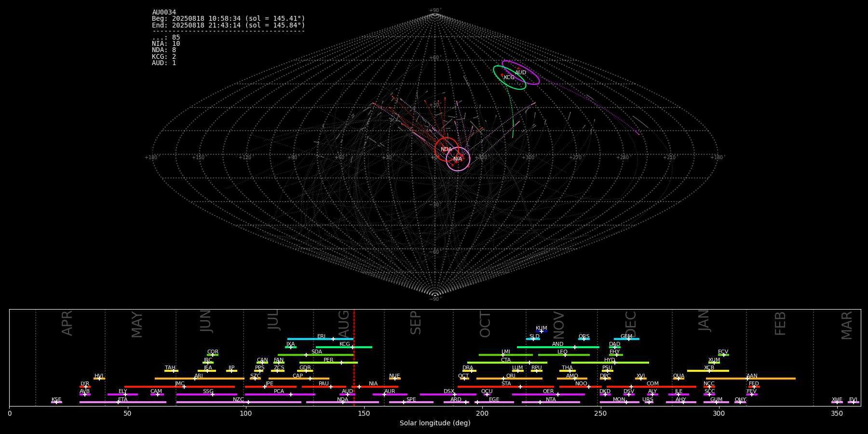Click the HYD shower label in timeline
868x434 pixels.
tap(610, 360)
